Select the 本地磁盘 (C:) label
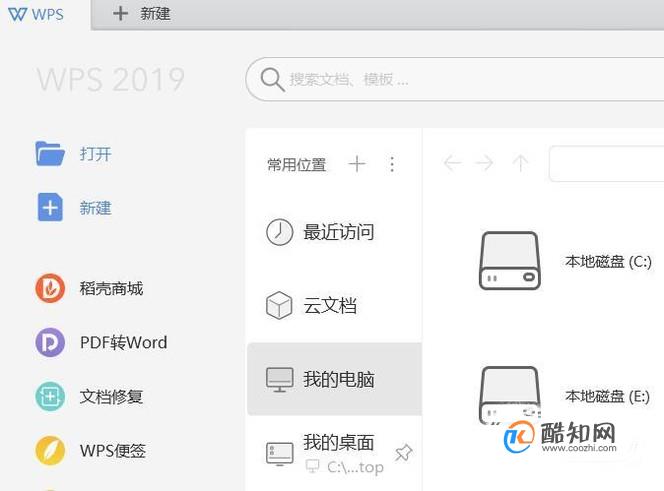The image size is (664, 491). pos(608,262)
